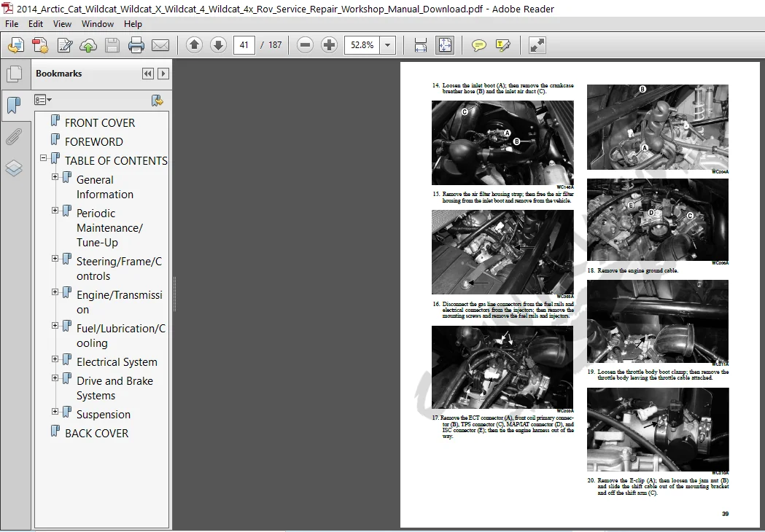The height and width of the screenshot is (532, 765).
Task: Open the zoom level dropdown arrow
Action: [387, 45]
